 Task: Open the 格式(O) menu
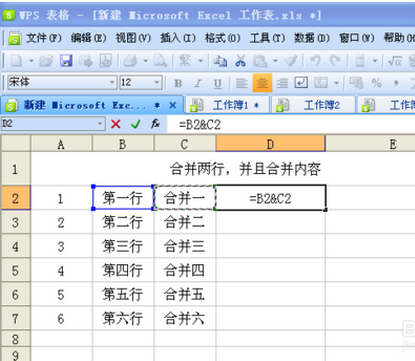[x=223, y=38]
